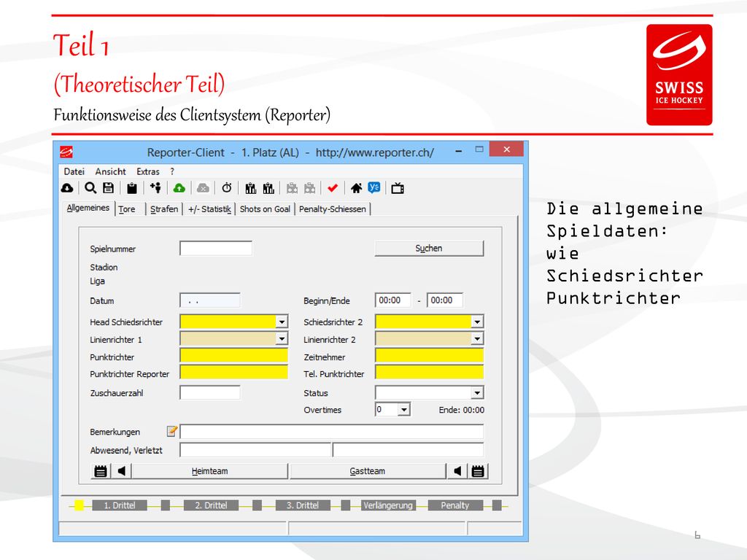Viewport: 747px width, 560px height.
Task: Click the red checkmark icon
Action: (333, 189)
